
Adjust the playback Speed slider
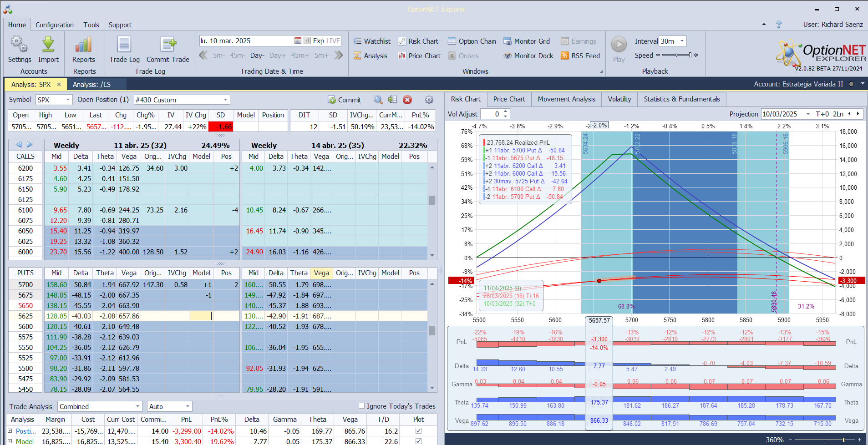(677, 55)
